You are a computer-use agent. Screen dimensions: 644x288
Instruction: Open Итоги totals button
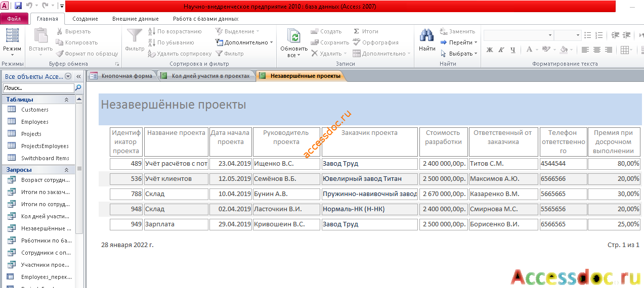(365, 31)
